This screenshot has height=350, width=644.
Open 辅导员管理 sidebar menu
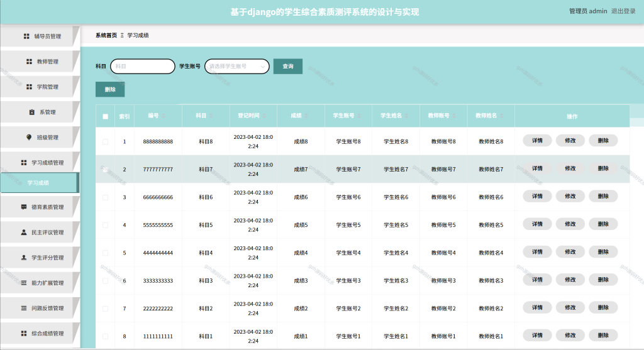40,36
